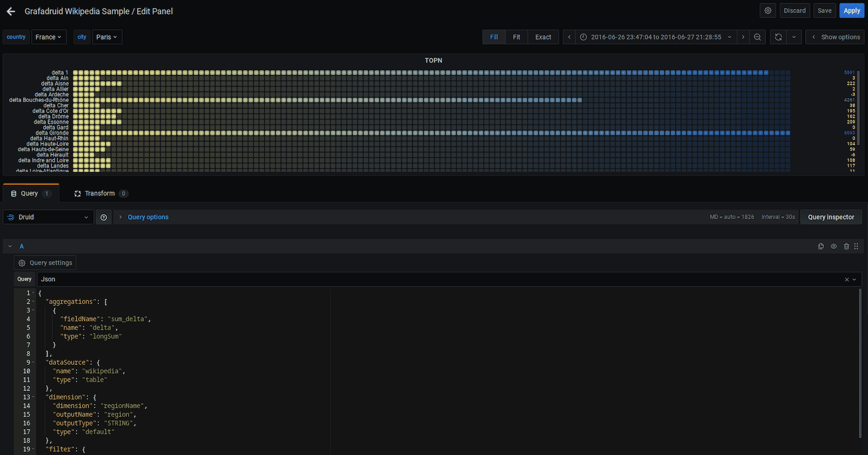Click the city variable label
The width and height of the screenshot is (868, 455).
tap(82, 37)
